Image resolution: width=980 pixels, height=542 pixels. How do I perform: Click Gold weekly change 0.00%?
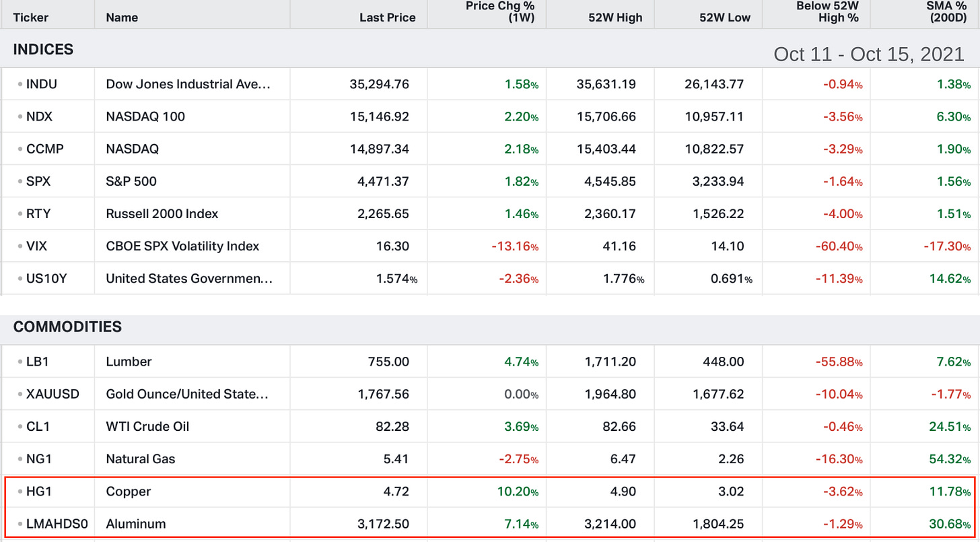(522, 394)
